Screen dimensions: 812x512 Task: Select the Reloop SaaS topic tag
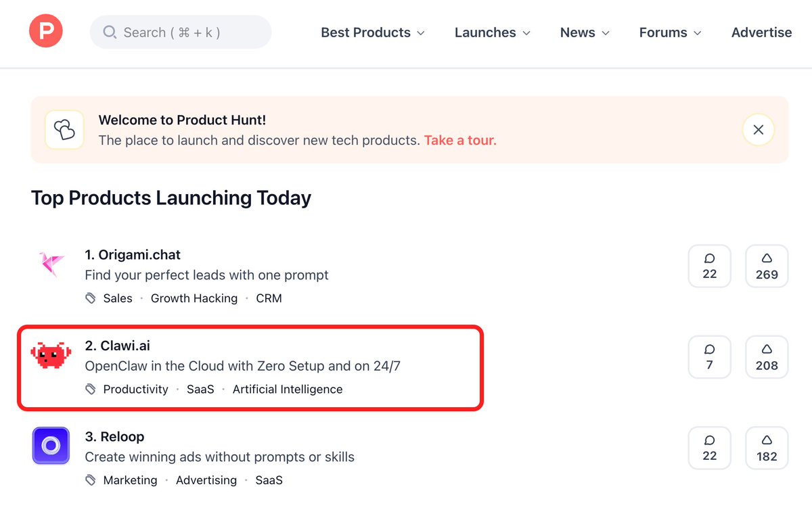269,480
